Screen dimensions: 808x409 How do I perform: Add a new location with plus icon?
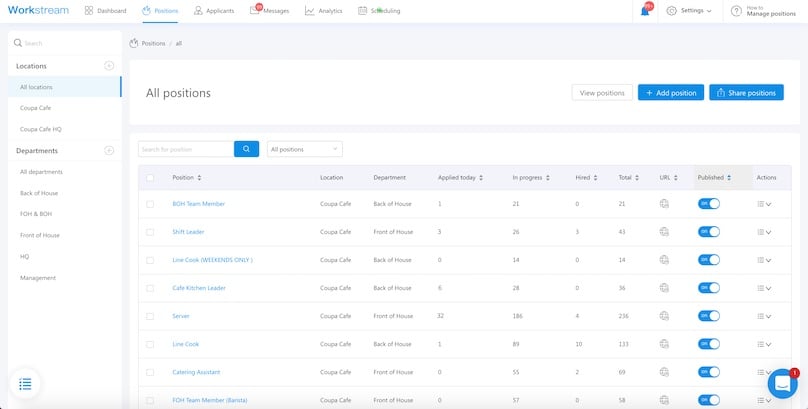pyautogui.click(x=109, y=66)
